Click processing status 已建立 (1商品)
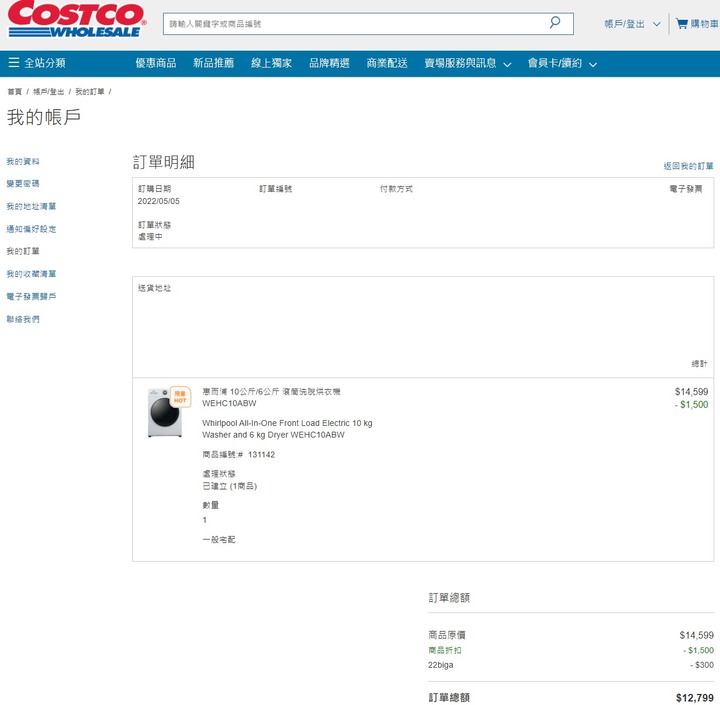The width and height of the screenshot is (720, 705). [x=230, y=486]
